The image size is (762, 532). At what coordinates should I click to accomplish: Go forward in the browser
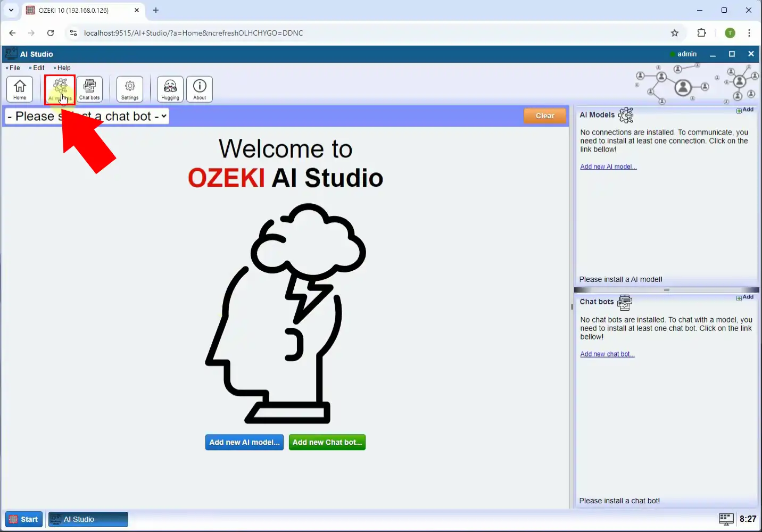[31, 33]
